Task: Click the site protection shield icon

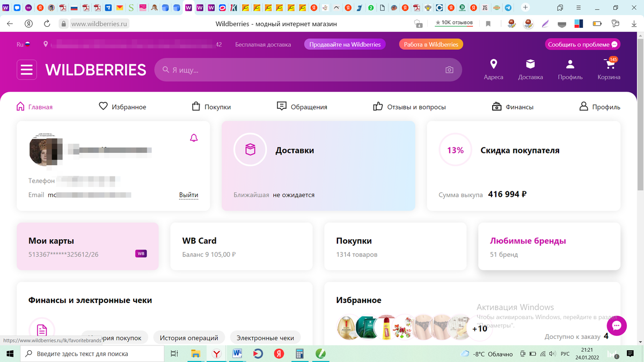Action: 419,24
